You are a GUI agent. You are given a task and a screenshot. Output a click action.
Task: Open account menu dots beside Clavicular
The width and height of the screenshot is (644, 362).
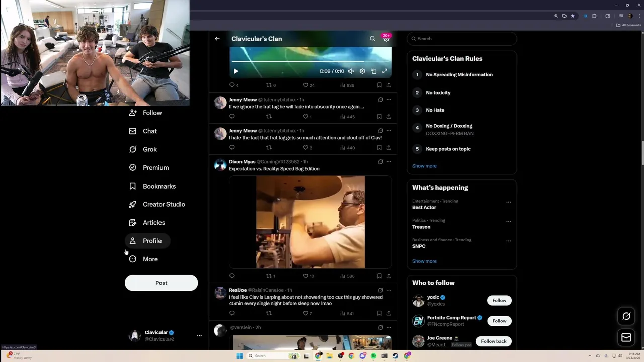199,336
